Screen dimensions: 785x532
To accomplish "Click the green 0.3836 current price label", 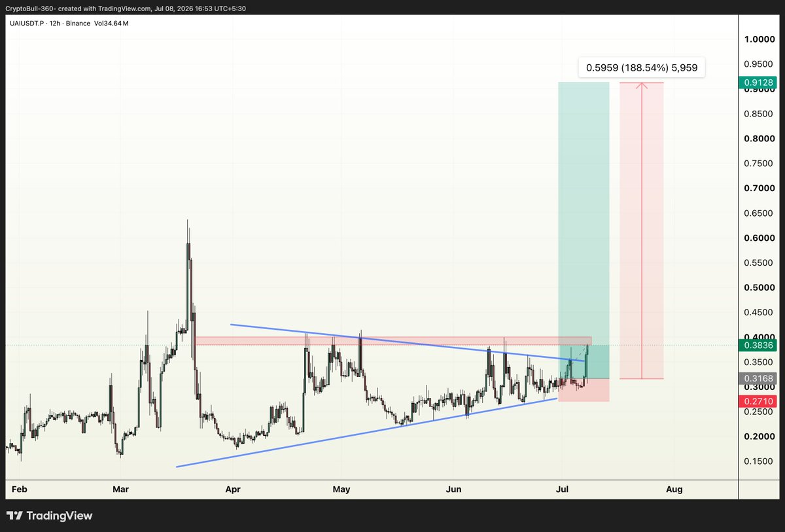I will pyautogui.click(x=759, y=345).
